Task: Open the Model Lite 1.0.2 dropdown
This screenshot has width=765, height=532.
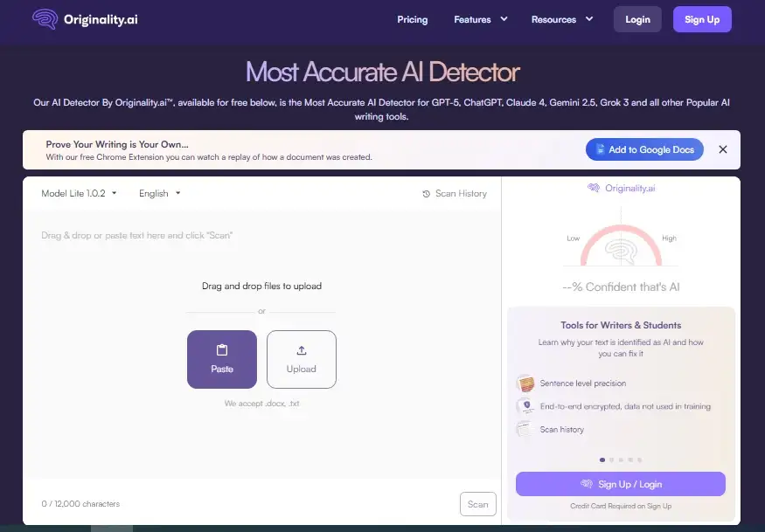Action: click(x=77, y=193)
